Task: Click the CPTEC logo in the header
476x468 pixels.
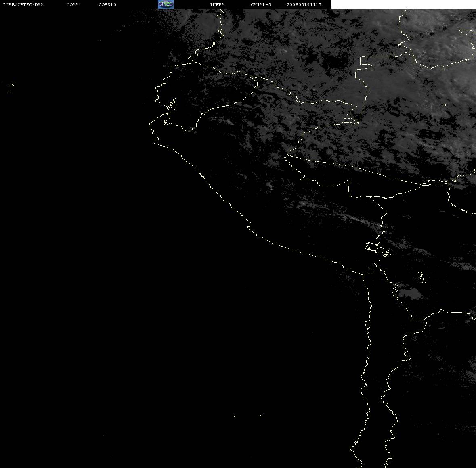Action: pyautogui.click(x=166, y=4)
